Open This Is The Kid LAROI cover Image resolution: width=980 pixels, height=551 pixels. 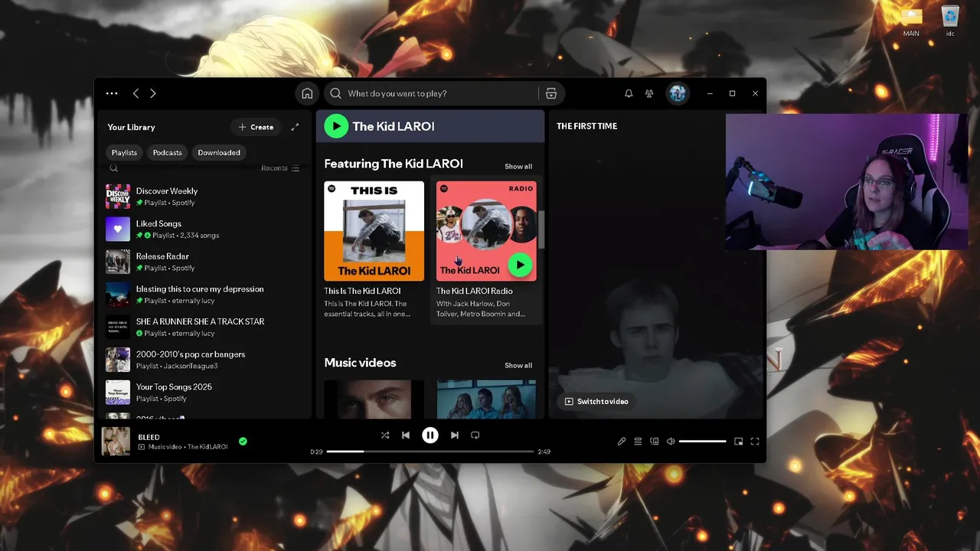374,231
